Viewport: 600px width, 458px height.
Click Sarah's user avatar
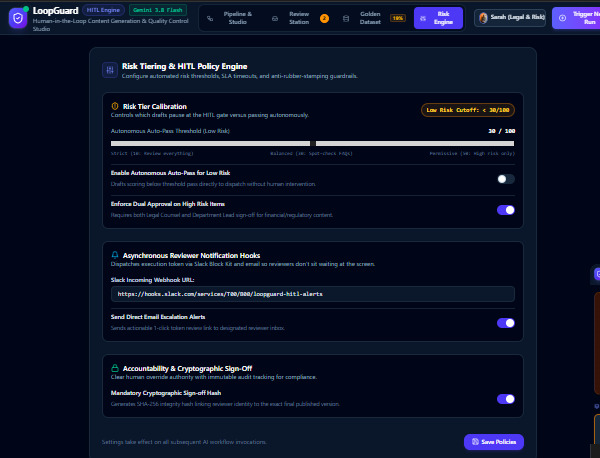pyautogui.click(x=483, y=18)
